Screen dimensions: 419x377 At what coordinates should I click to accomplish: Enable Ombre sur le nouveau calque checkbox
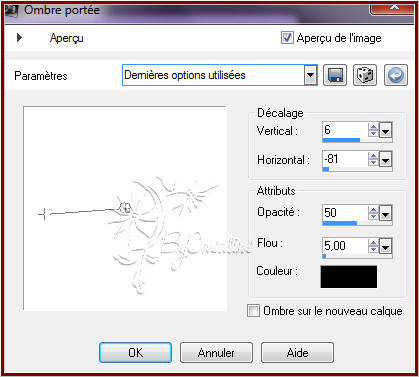pyautogui.click(x=253, y=311)
